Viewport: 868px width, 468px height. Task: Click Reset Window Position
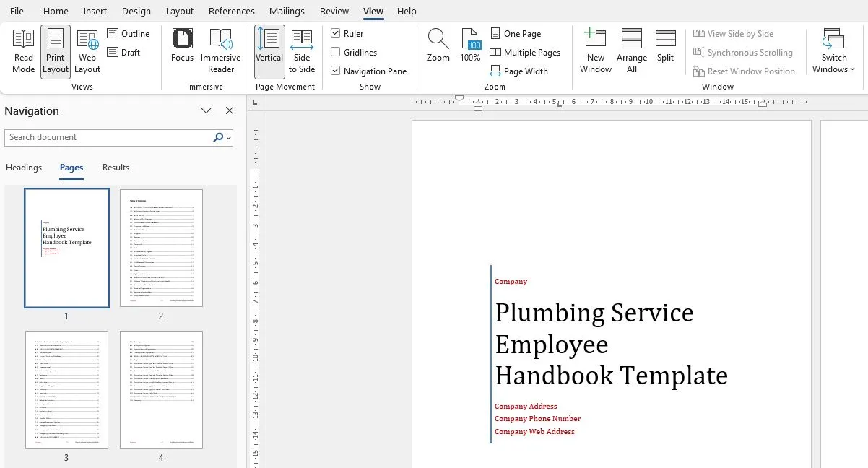click(744, 71)
